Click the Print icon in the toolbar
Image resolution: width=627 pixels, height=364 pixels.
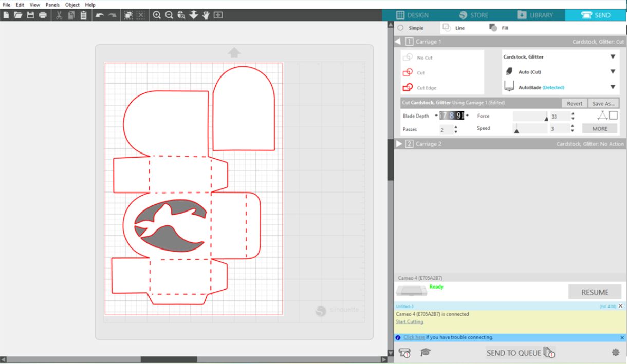click(43, 15)
